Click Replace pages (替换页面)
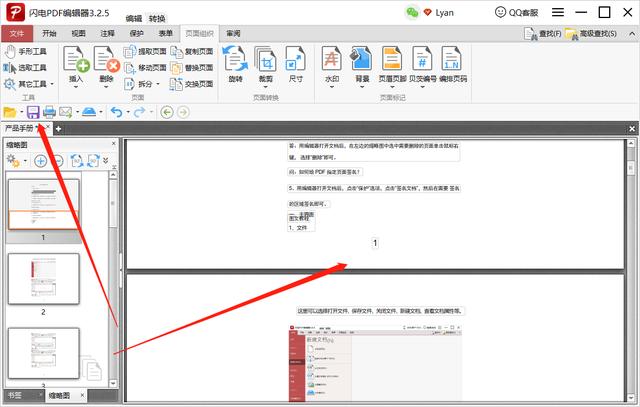The width and height of the screenshot is (640, 407). coord(192,68)
